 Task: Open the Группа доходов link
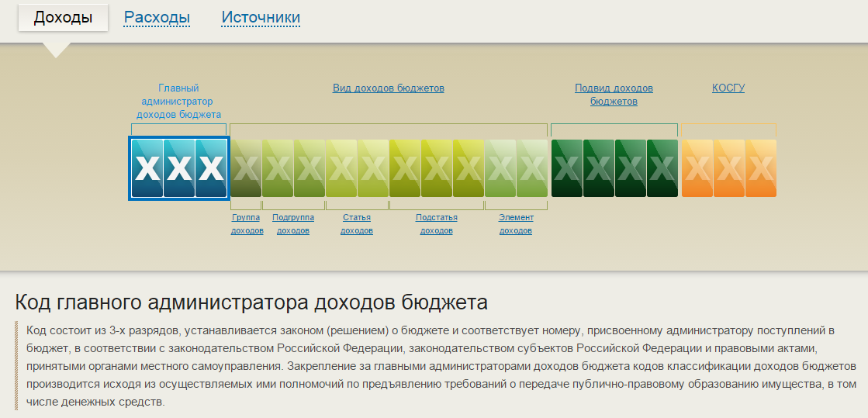(247, 223)
